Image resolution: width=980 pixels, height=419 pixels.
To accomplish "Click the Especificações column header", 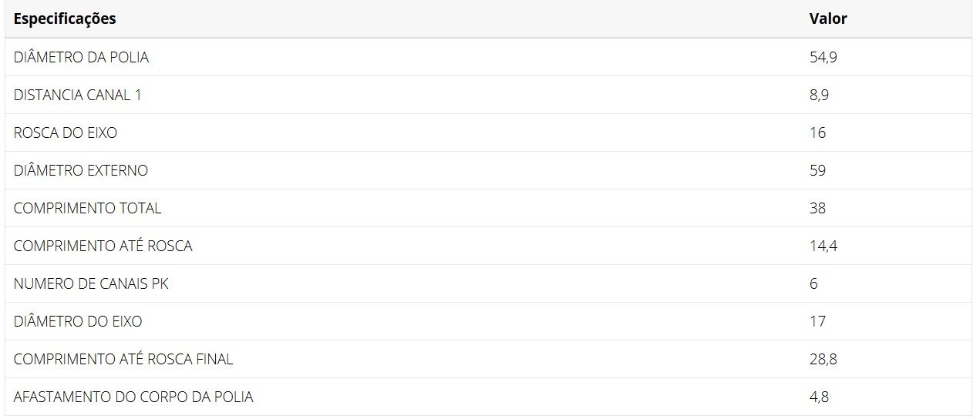I will tap(65, 19).
